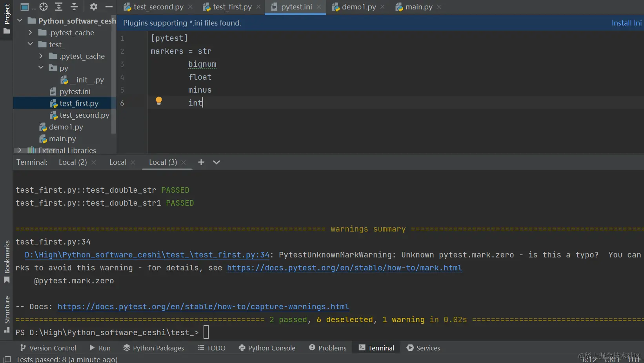Close the main.py editor tab
This screenshot has width=644, height=363.
tap(439, 7)
